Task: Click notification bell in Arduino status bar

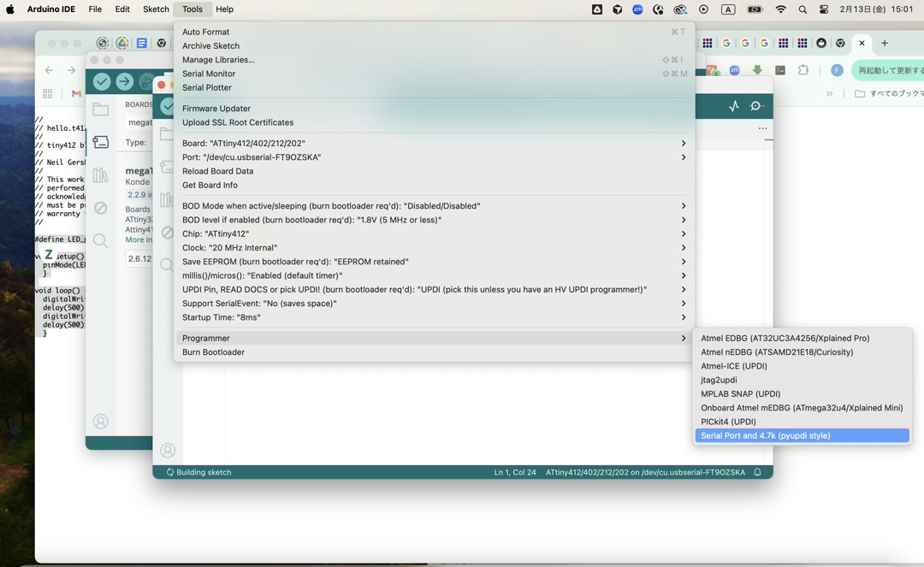Action: tap(758, 472)
